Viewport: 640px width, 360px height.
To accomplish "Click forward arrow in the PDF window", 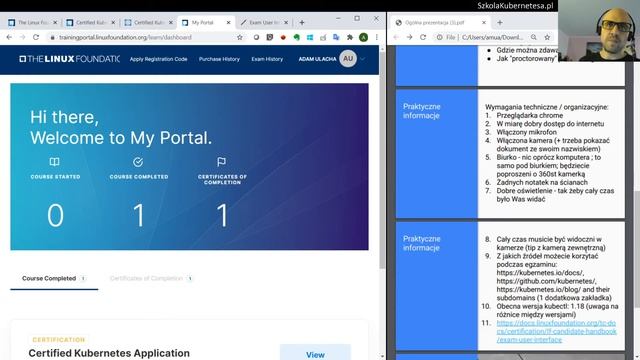I will coord(409,37).
